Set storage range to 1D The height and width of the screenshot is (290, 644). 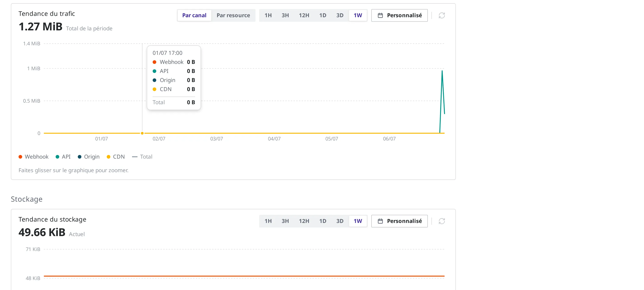(322, 221)
